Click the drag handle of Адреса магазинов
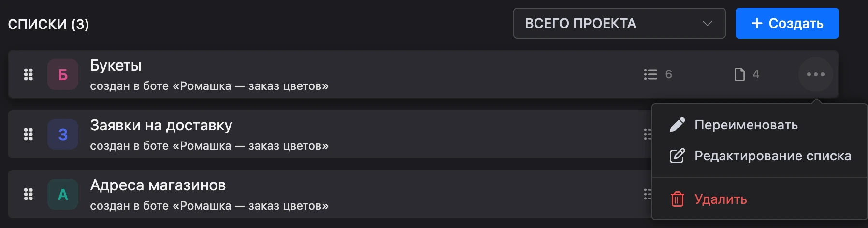This screenshot has width=868, height=228. 29,194
